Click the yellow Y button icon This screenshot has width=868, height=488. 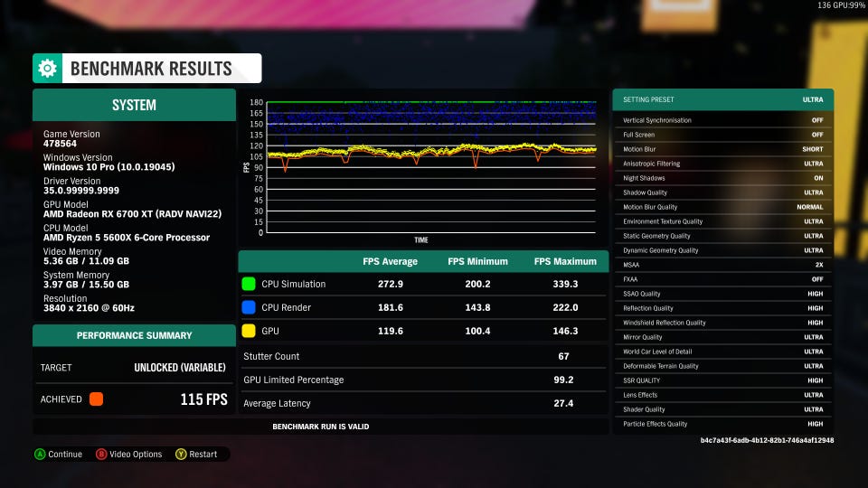[181, 455]
